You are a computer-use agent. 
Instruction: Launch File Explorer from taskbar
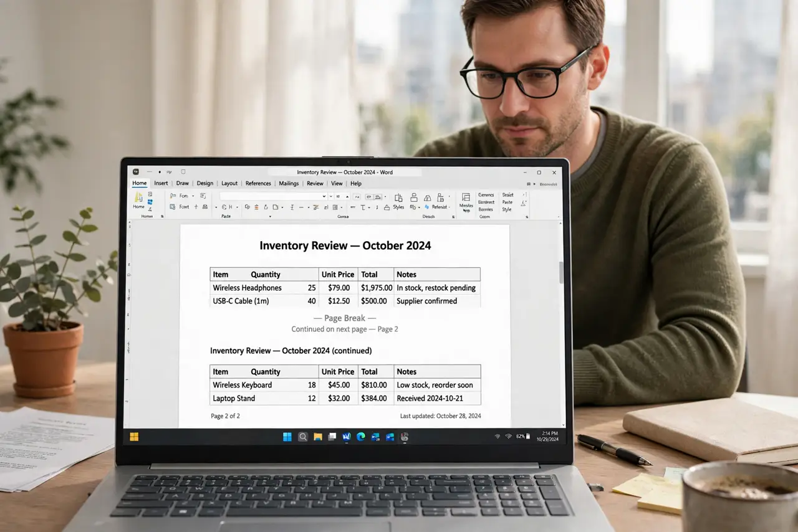point(318,437)
